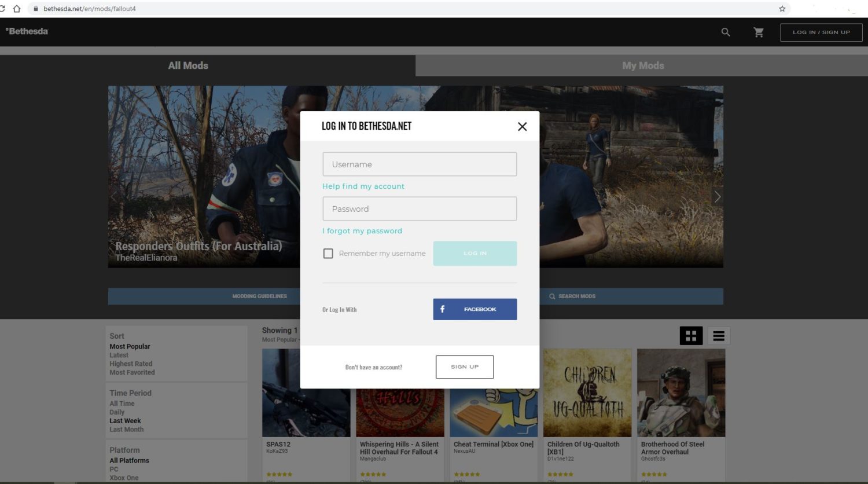Screen dimensions: 868x484
Task: Filter by All Platforms
Action: [129, 461]
